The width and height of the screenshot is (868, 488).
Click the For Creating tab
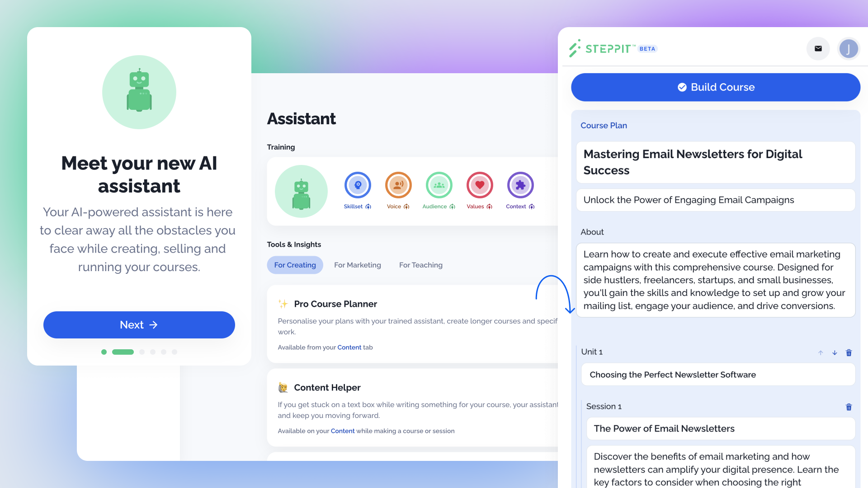click(294, 264)
